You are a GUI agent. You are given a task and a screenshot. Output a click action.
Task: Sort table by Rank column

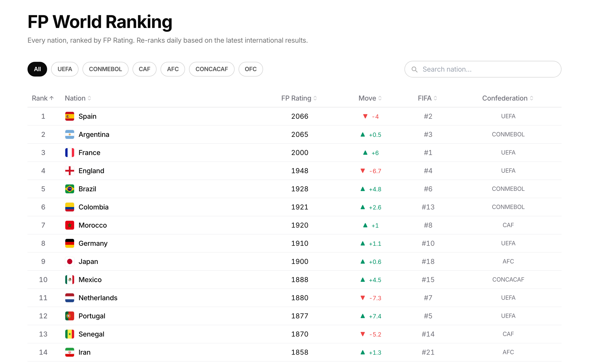point(43,98)
